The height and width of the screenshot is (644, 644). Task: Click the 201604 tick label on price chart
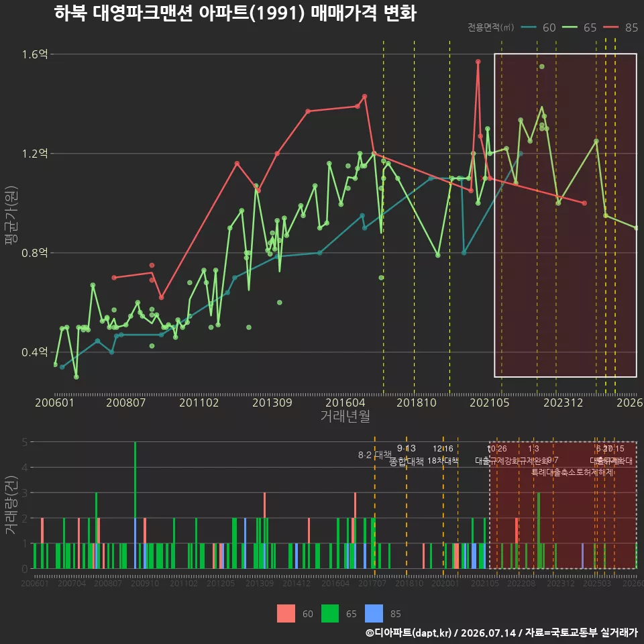[345, 402]
